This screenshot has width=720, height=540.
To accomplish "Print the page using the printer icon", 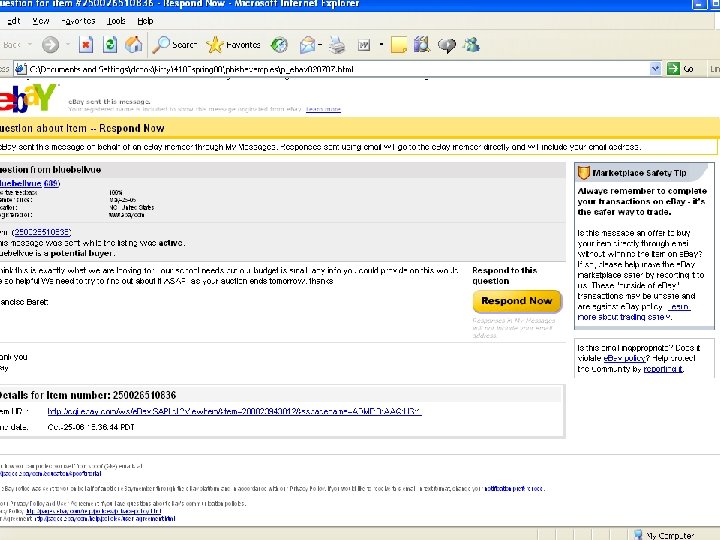I will (337, 45).
